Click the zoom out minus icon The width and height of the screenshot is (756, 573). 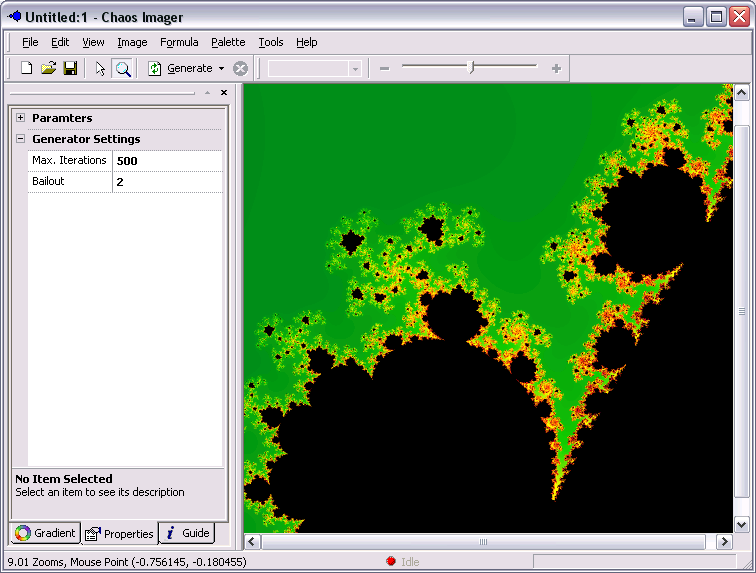pos(384,68)
